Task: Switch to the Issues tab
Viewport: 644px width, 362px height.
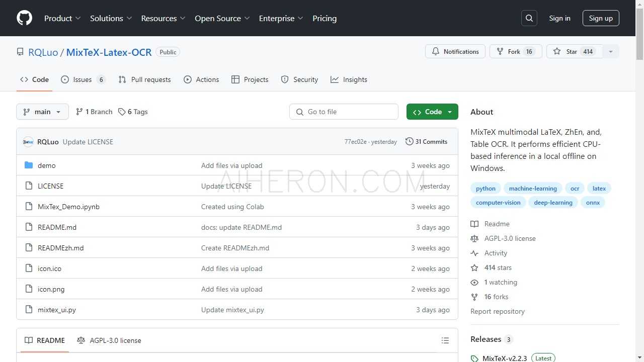Action: 83,79
